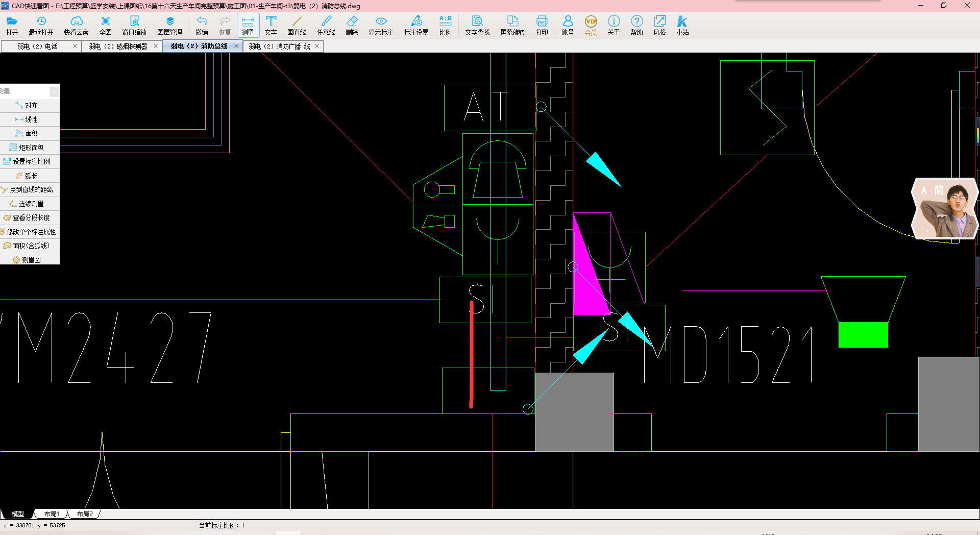Open 小站 site link

(682, 25)
